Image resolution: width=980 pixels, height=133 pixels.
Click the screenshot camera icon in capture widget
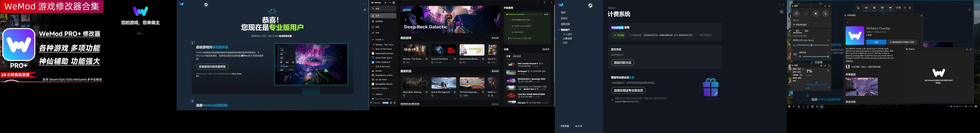click(x=796, y=13)
